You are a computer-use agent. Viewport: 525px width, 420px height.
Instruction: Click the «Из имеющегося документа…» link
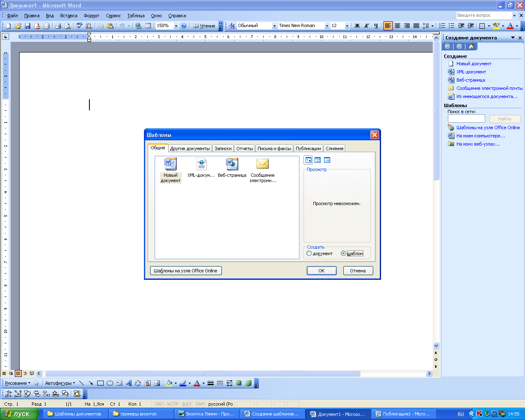[x=487, y=96]
